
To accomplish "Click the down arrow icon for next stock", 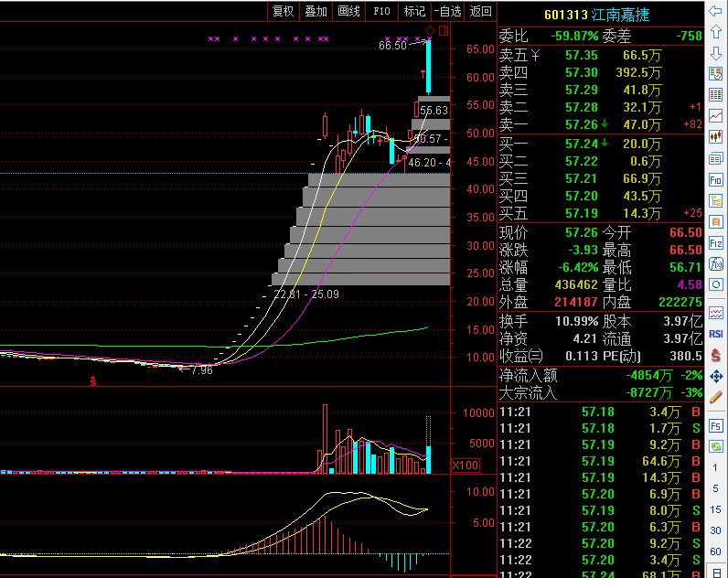I will (715, 53).
